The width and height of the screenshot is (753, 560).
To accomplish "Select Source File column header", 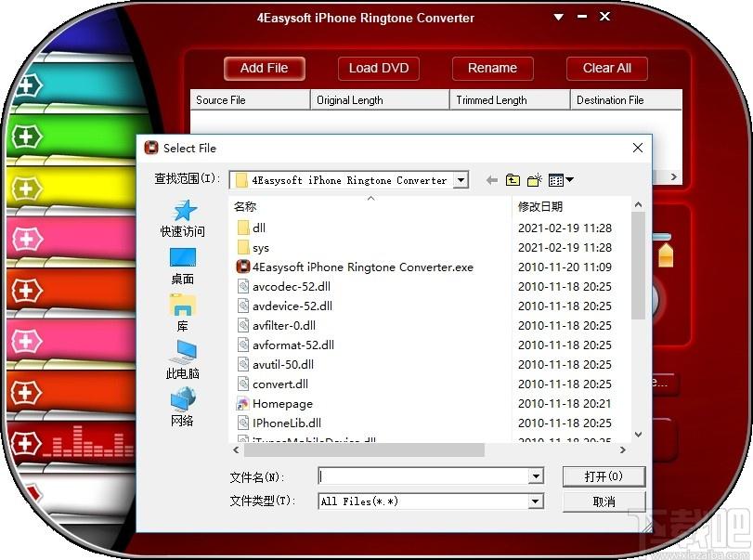I will [x=250, y=100].
